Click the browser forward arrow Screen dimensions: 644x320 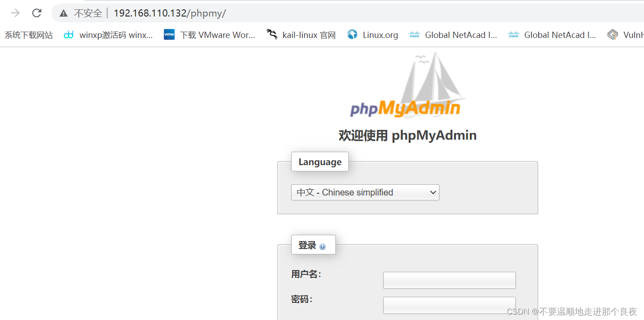pos(15,13)
